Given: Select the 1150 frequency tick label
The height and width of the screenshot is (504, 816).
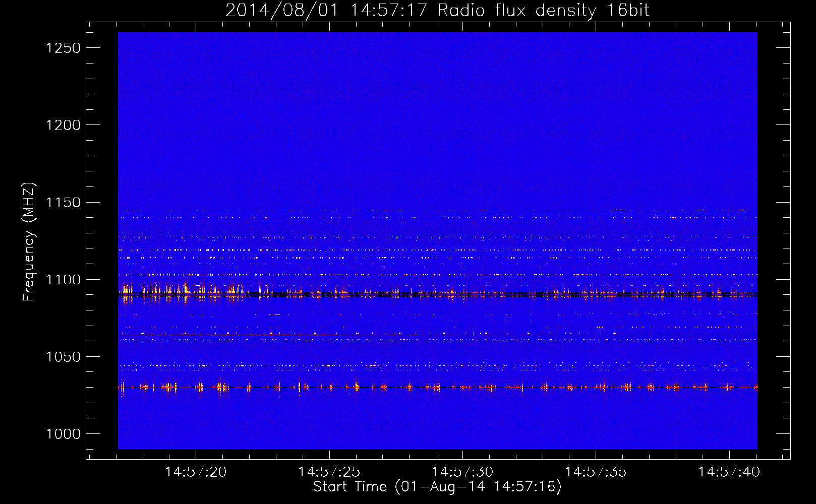Looking at the screenshot, I should 63,203.
